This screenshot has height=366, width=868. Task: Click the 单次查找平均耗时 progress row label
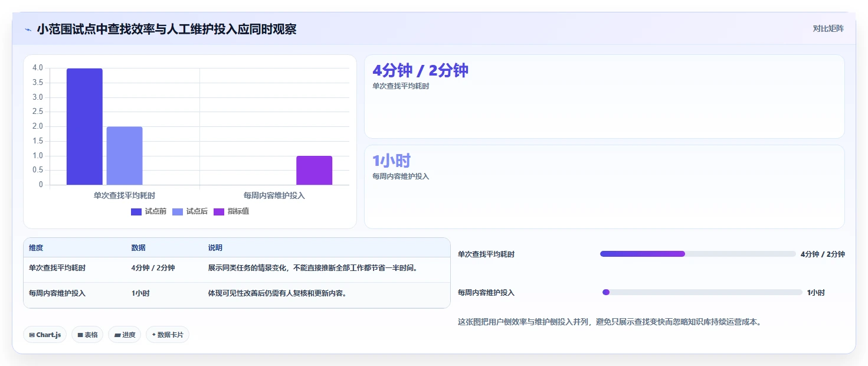(x=486, y=254)
